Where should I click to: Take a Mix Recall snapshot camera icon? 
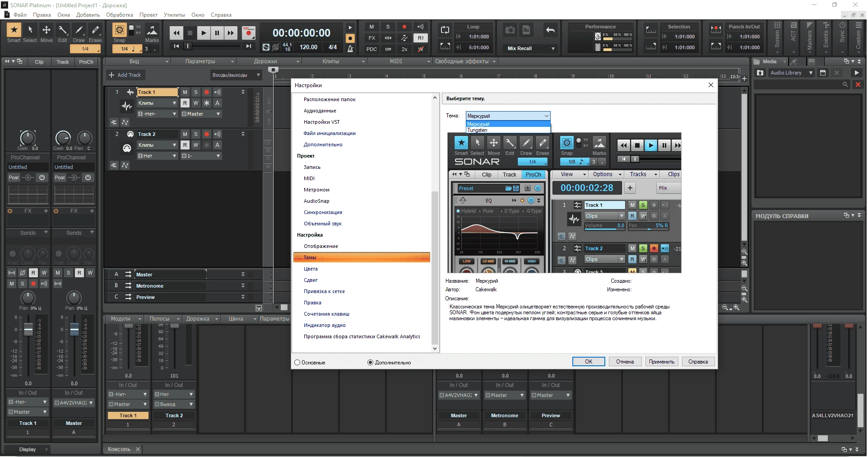pyautogui.click(x=510, y=30)
